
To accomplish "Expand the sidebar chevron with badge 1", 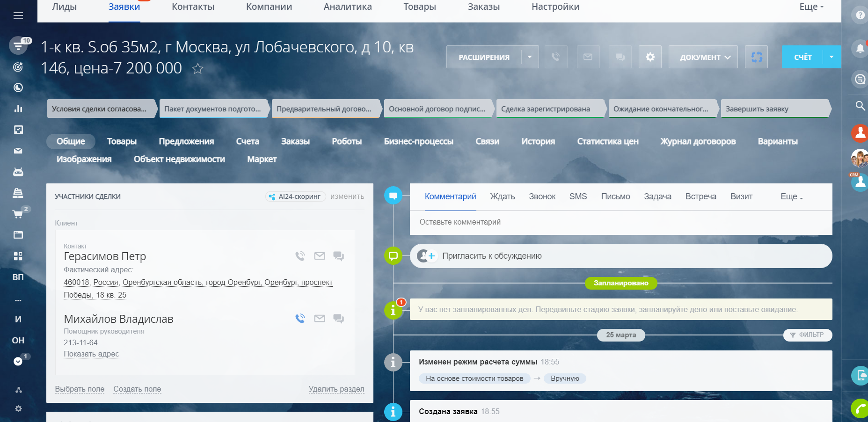I will 18,361.
